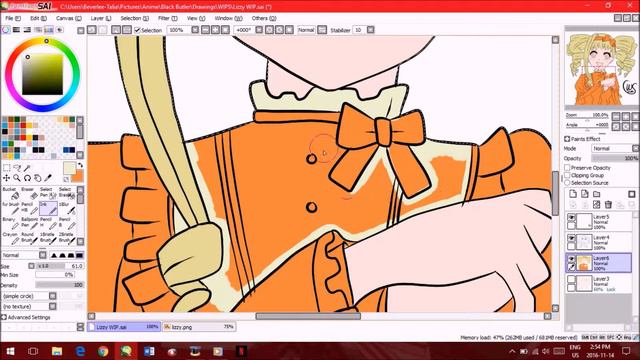Open the Filter menu
This screenshot has height=360, width=640.
tap(167, 18)
